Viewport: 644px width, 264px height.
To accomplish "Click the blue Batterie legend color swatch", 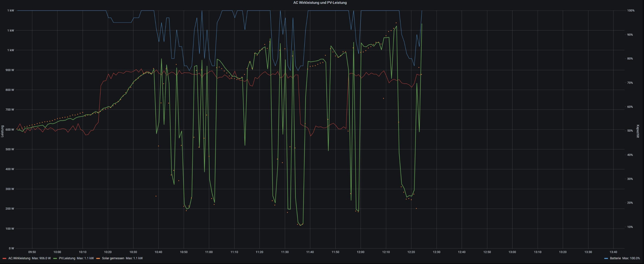I will (x=606, y=258).
